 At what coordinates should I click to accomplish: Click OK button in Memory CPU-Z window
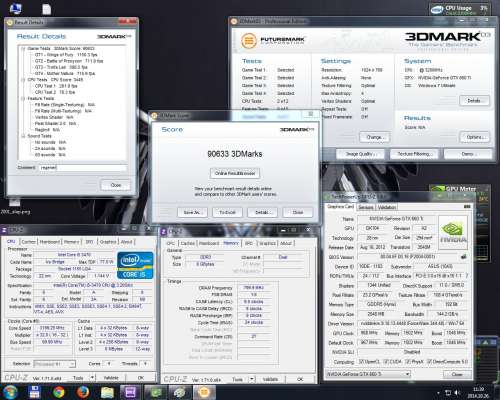(300, 379)
